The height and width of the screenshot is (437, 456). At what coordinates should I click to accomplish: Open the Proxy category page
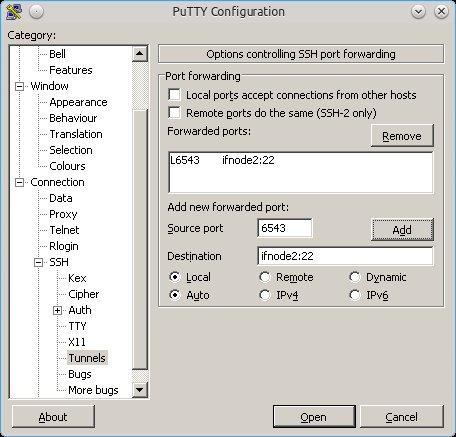(x=63, y=214)
